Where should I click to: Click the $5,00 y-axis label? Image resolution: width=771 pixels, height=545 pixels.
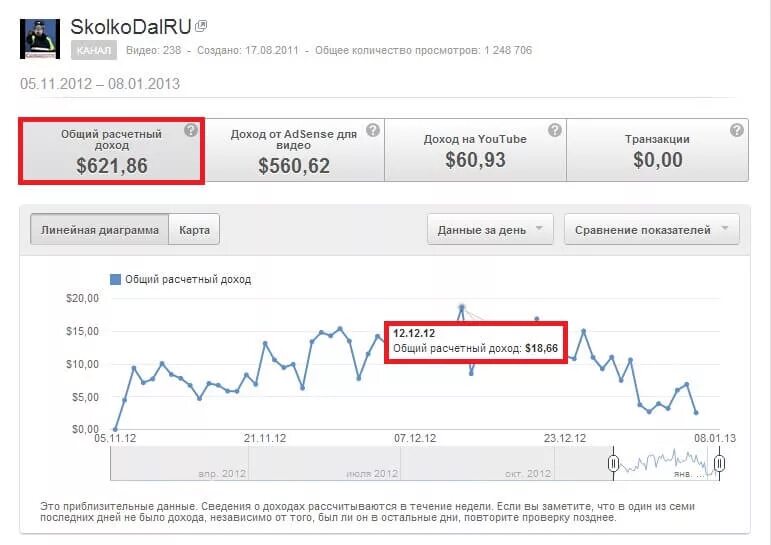click(86, 396)
